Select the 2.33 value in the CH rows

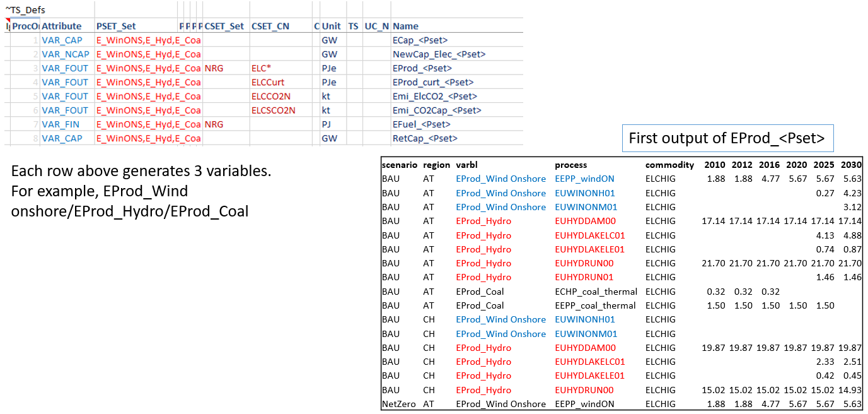[x=825, y=362]
